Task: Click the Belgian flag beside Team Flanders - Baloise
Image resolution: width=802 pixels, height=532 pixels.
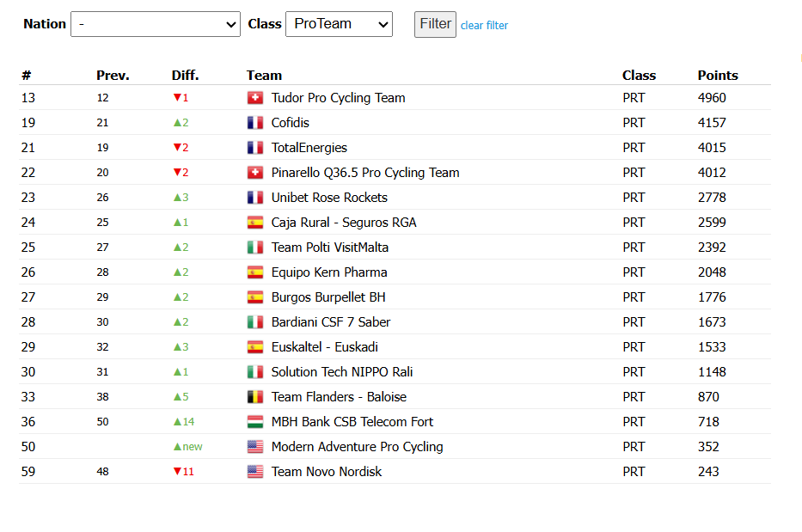Action: [x=254, y=397]
